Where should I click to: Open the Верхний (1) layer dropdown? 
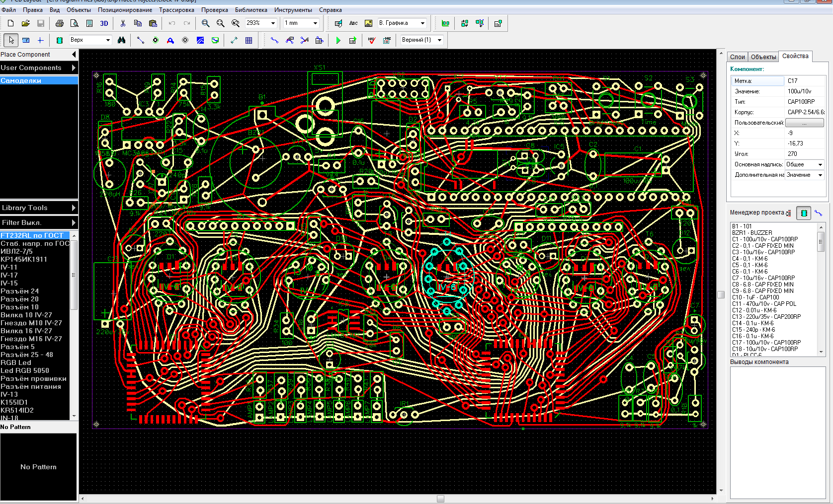pos(439,40)
